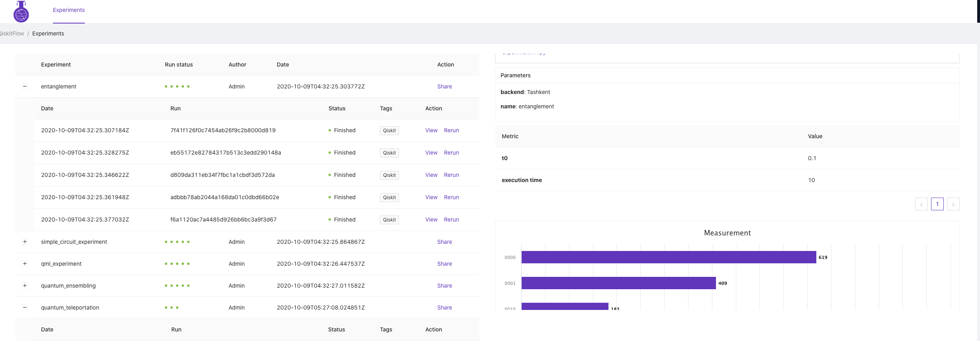Click the Experiments breadcrumb
This screenshot has width=980, height=341.
click(x=48, y=33)
